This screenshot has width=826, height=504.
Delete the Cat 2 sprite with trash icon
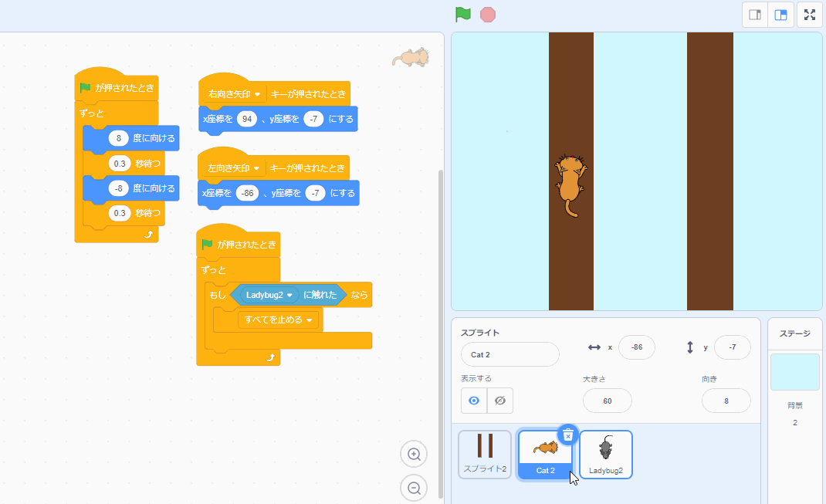tap(567, 435)
